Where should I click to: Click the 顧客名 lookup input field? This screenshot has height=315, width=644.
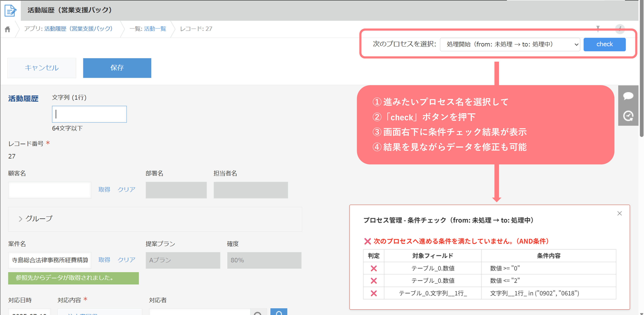(49, 190)
